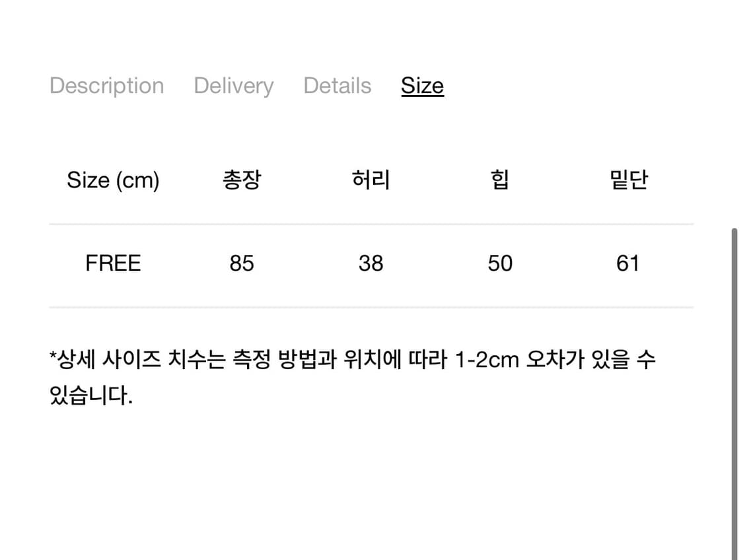Click the underlined Size tab
The height and width of the screenshot is (560, 743).
click(422, 85)
